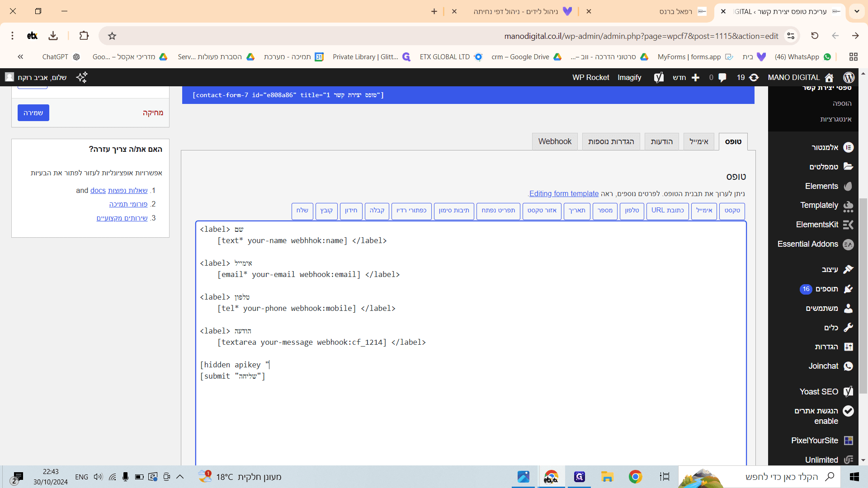This screenshot has height=488, width=868.
Task: Switch to the הודעות (Messages) tab
Action: (662, 141)
